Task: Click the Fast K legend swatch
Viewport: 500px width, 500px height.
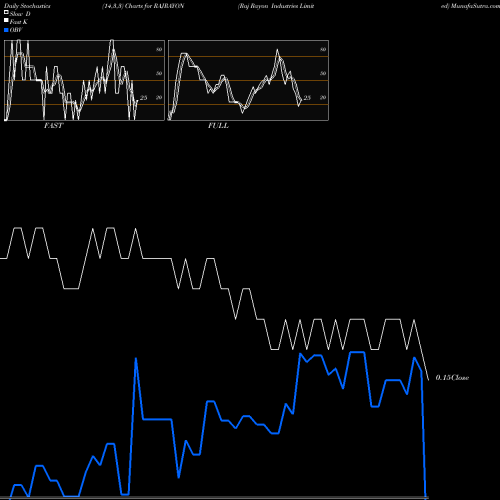Action: coord(6,21)
